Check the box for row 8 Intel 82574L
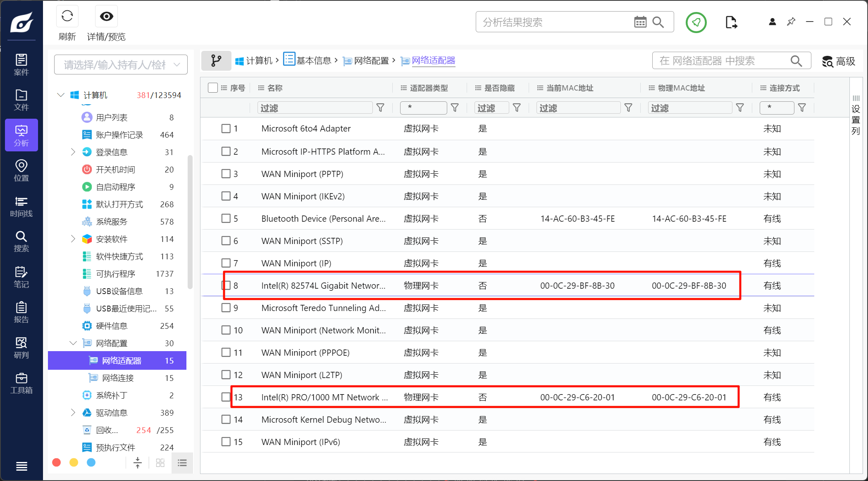This screenshot has width=868, height=481. pyautogui.click(x=226, y=285)
